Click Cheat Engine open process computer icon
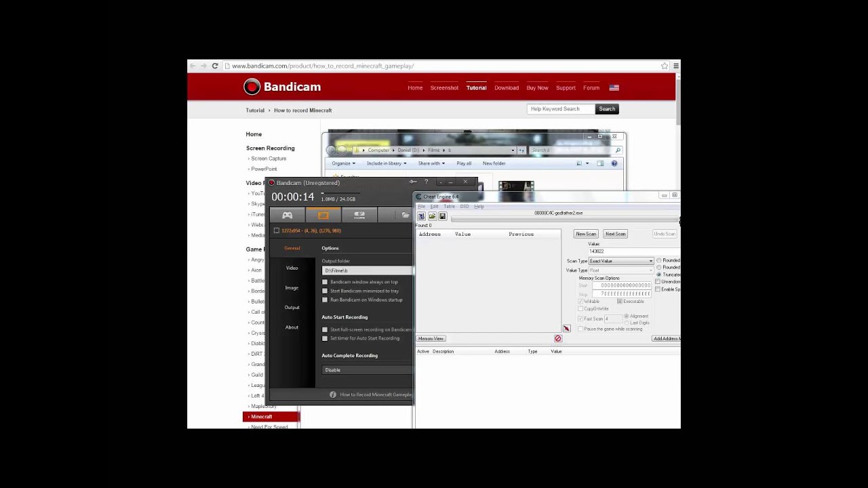Viewport: 868px width, 488px height. click(x=421, y=216)
